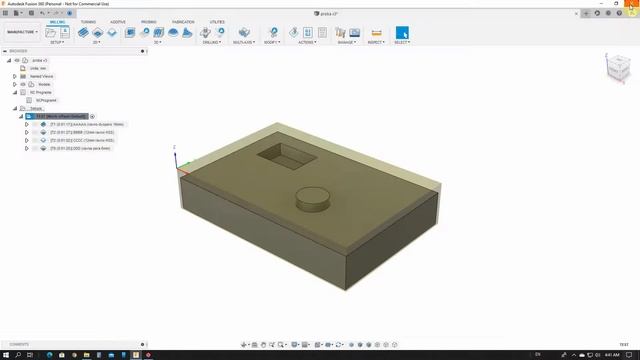Open the File menu icon

(x=17, y=13)
